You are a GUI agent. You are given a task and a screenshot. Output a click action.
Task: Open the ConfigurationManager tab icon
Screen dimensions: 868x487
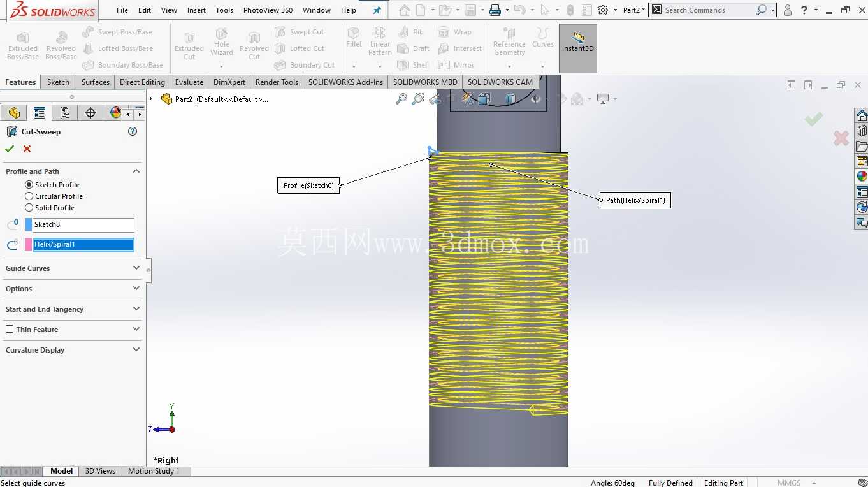pyautogui.click(x=65, y=113)
